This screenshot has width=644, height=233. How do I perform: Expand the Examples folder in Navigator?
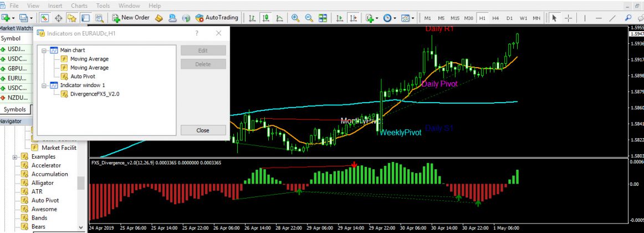pyautogui.click(x=15, y=157)
